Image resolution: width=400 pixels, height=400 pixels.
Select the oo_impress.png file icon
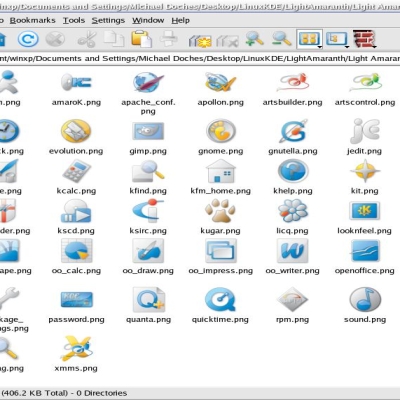(x=220, y=251)
